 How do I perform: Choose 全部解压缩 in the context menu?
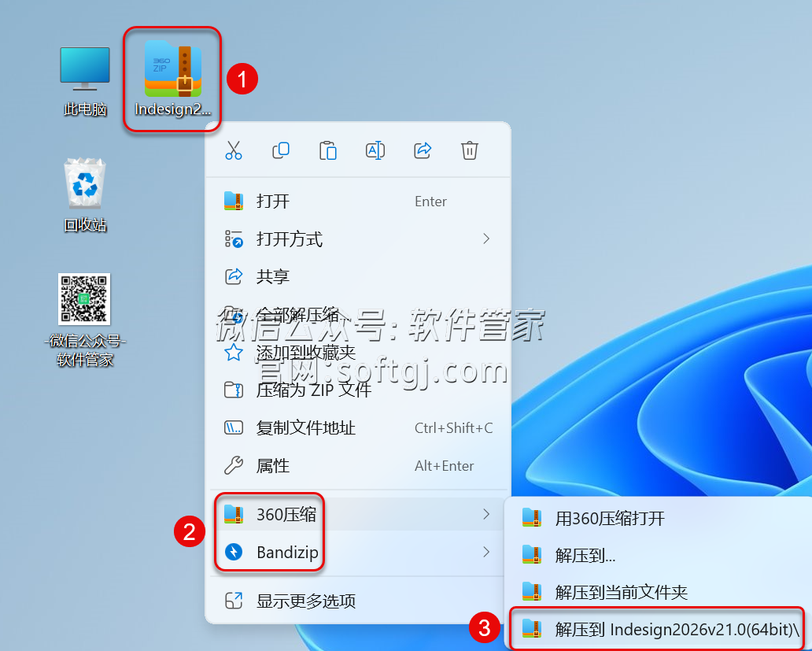[x=358, y=314]
